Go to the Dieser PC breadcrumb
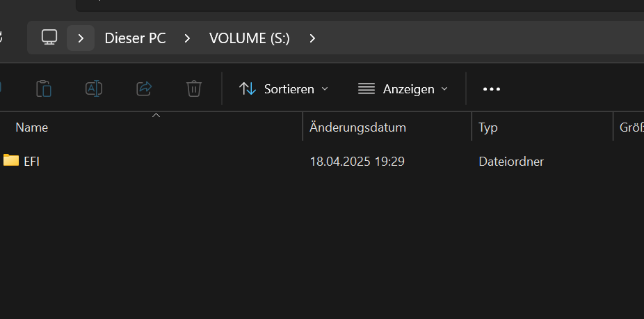 135,38
